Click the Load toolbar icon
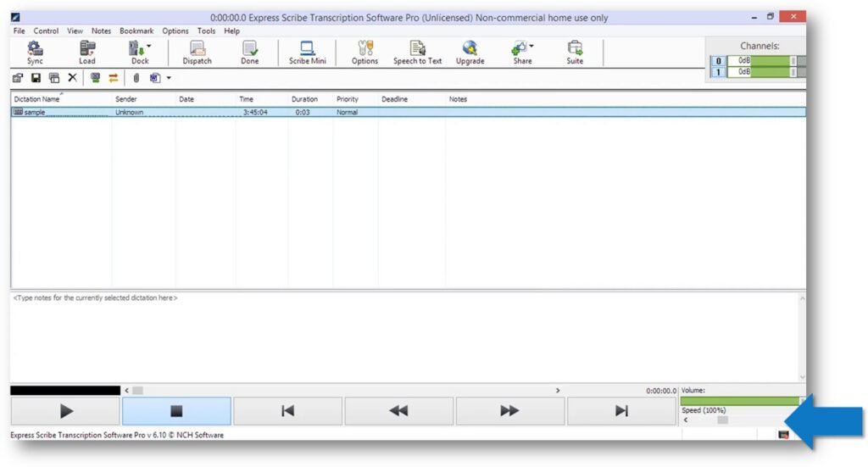Image resolution: width=868 pixels, height=467 pixels. point(87,53)
